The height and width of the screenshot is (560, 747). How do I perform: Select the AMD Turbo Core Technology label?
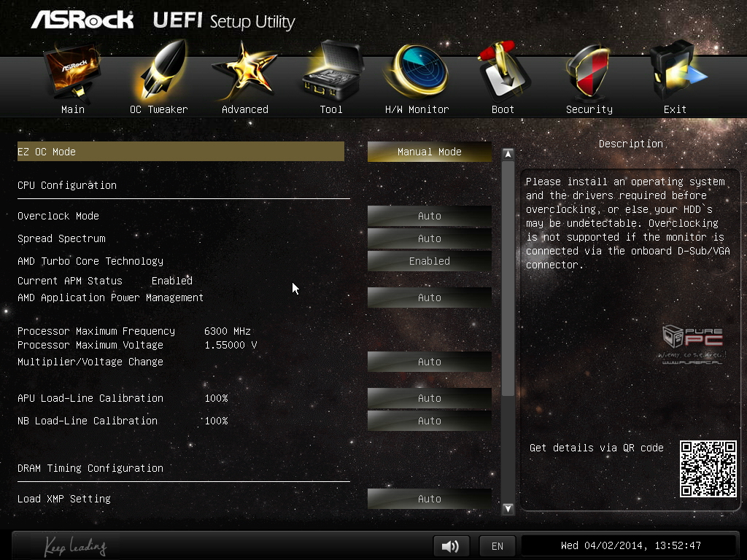90,261
